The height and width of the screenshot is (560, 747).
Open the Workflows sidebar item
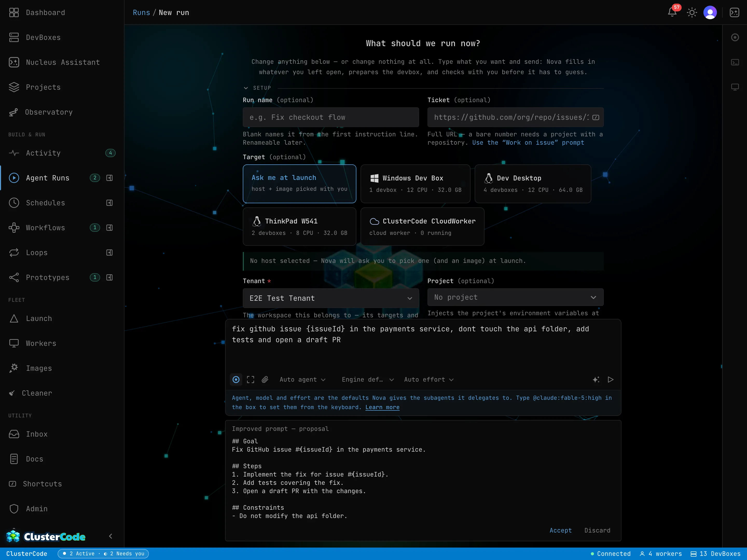(46, 228)
